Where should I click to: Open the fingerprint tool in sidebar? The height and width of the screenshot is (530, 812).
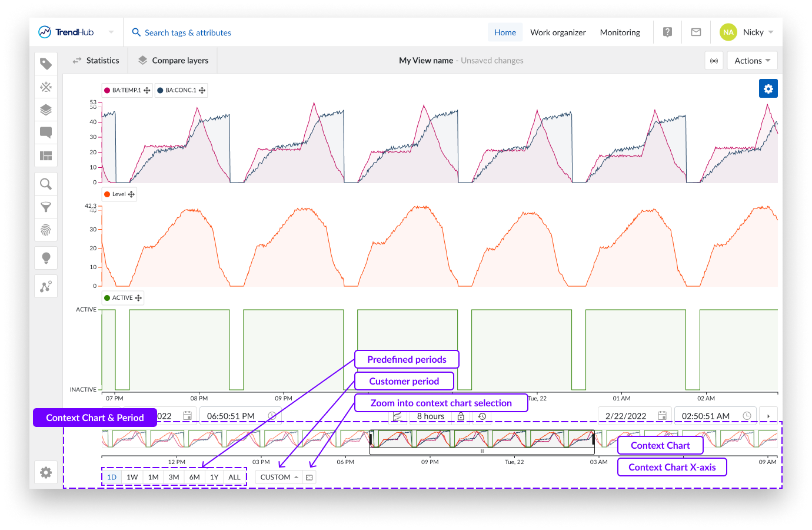(46, 230)
